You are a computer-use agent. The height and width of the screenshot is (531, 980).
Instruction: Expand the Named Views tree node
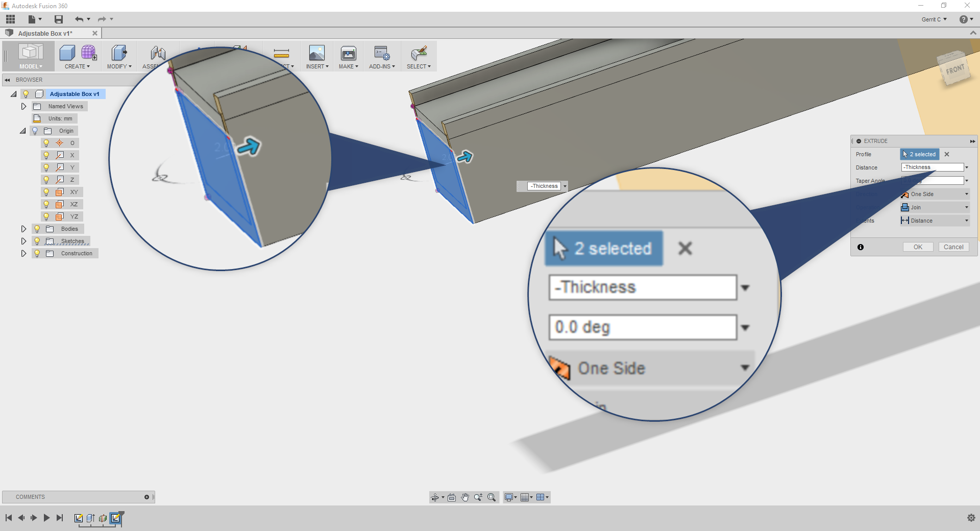(x=23, y=106)
